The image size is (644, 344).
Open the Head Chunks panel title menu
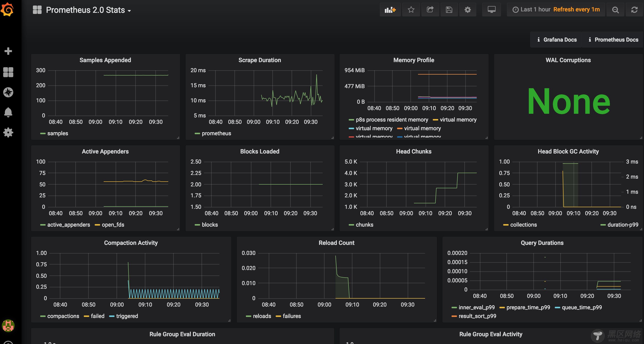click(x=414, y=152)
